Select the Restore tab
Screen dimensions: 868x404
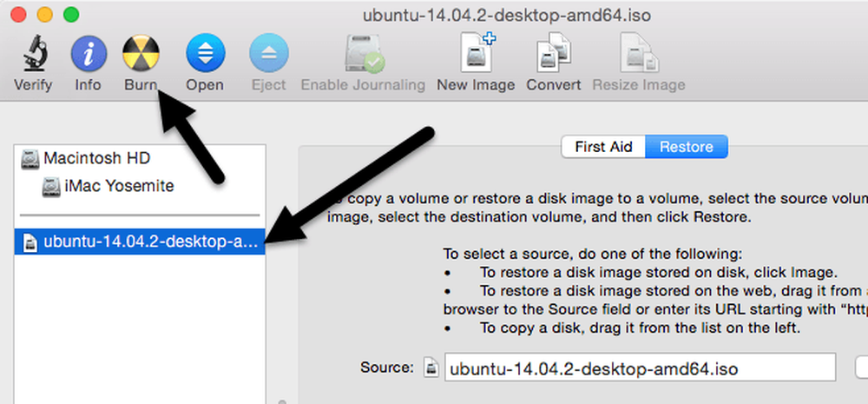[x=687, y=147]
